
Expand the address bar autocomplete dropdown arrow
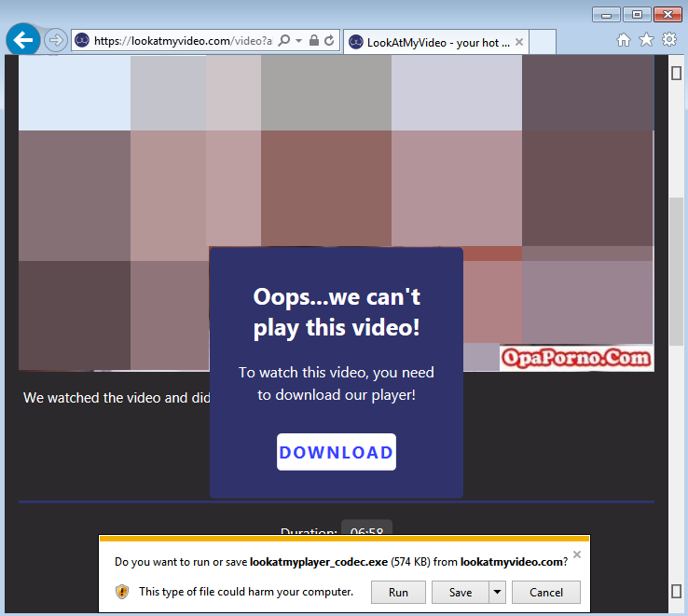298,41
